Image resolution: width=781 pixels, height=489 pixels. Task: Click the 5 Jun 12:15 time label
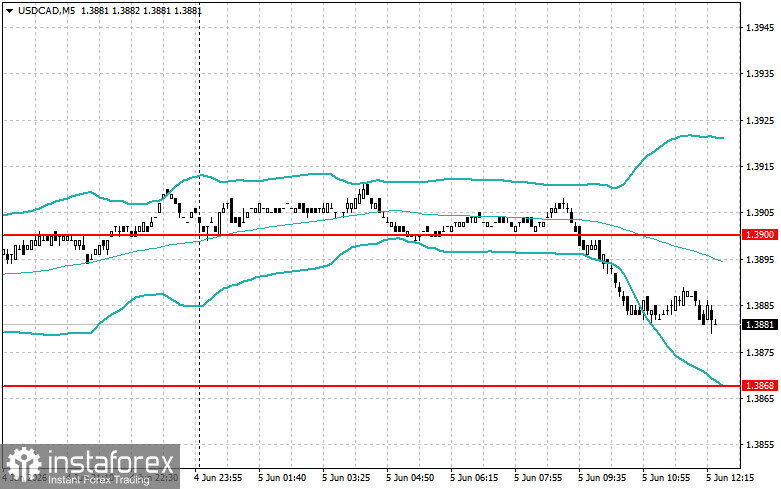pyautogui.click(x=730, y=478)
